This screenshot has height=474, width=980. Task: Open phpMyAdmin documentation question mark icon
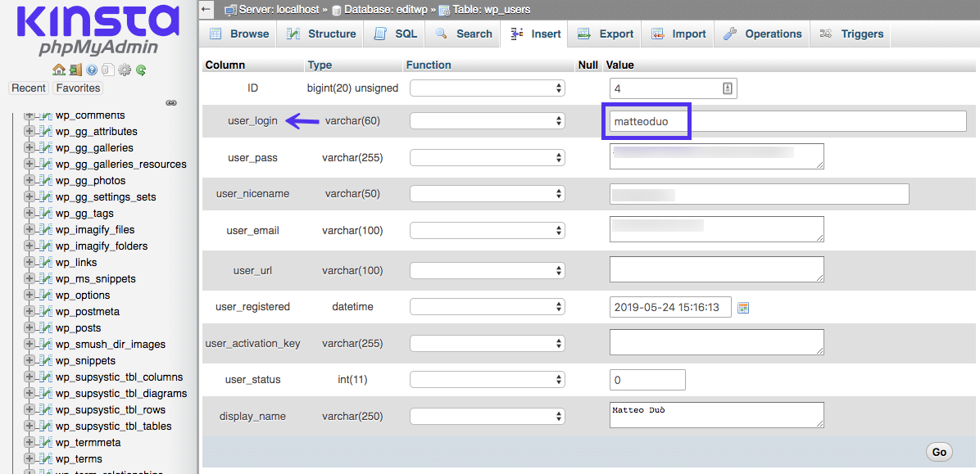(x=92, y=70)
